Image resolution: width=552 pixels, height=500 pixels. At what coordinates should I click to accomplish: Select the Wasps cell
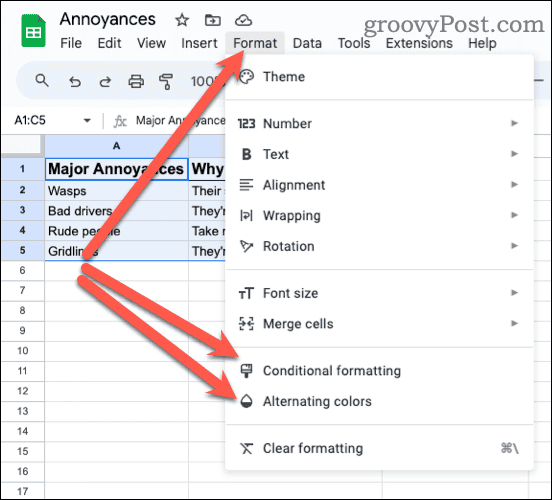click(117, 191)
